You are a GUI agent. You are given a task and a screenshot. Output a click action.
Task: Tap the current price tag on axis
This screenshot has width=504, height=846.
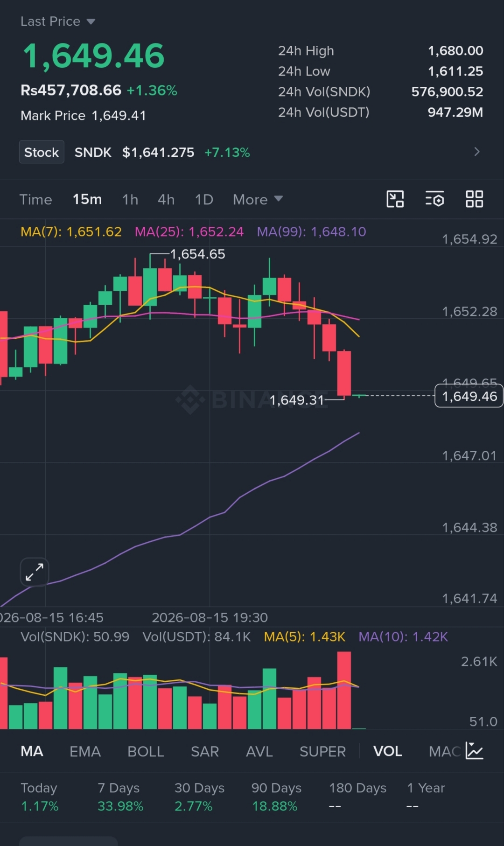coord(469,396)
